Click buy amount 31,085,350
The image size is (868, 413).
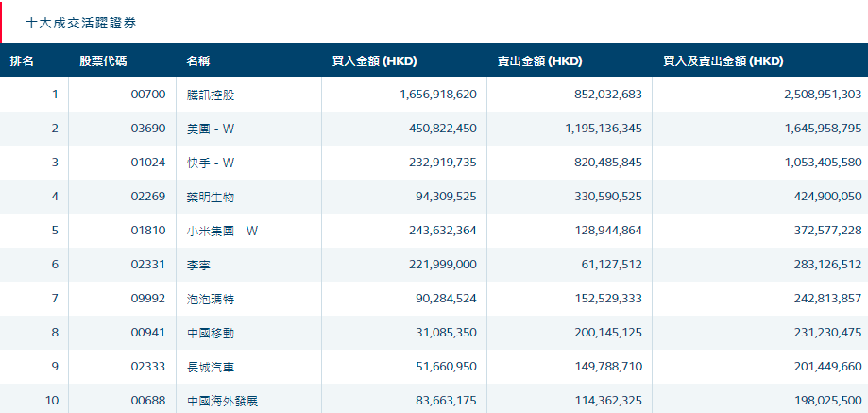(x=446, y=333)
